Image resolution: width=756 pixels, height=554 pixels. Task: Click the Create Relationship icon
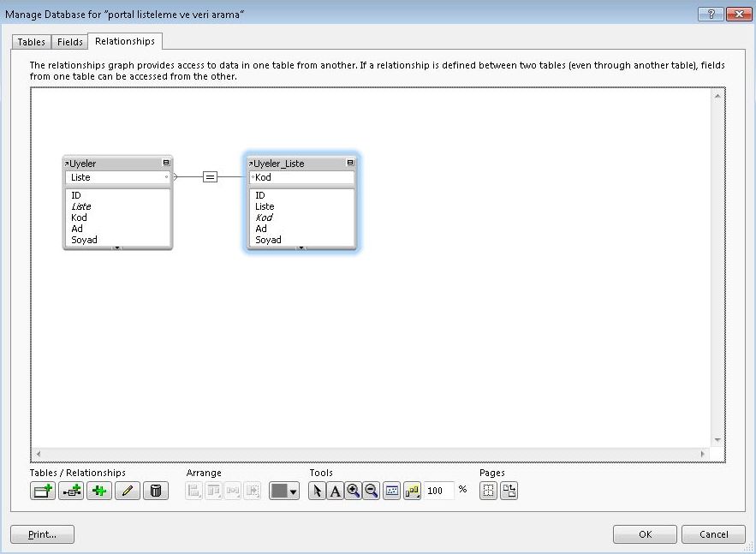coord(70,491)
